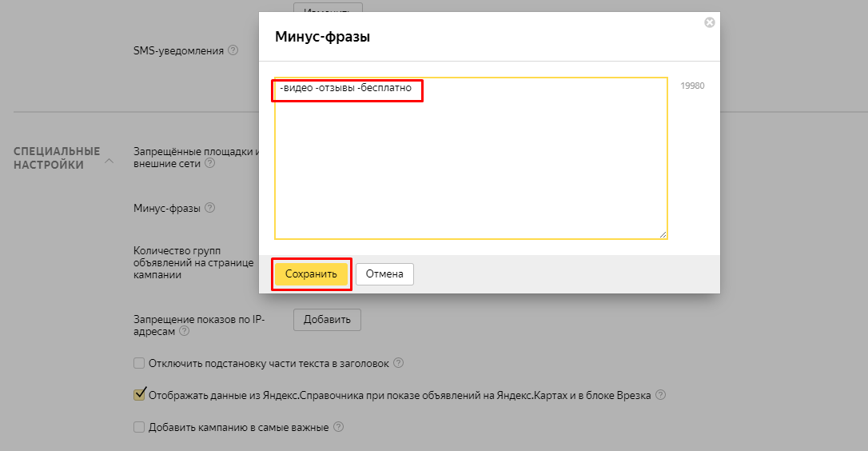868x451 pixels.
Task: Click help icon after Отключить подстановку части текста
Action: coord(398,363)
